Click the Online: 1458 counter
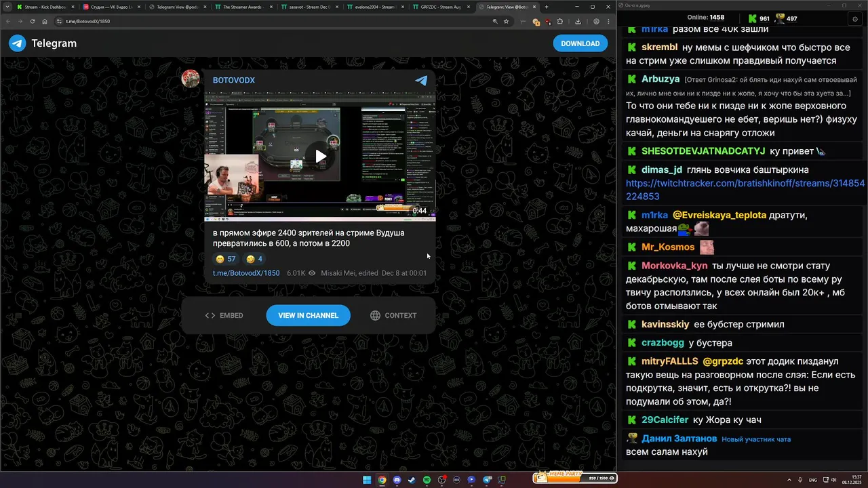868x488 pixels. coord(705,18)
